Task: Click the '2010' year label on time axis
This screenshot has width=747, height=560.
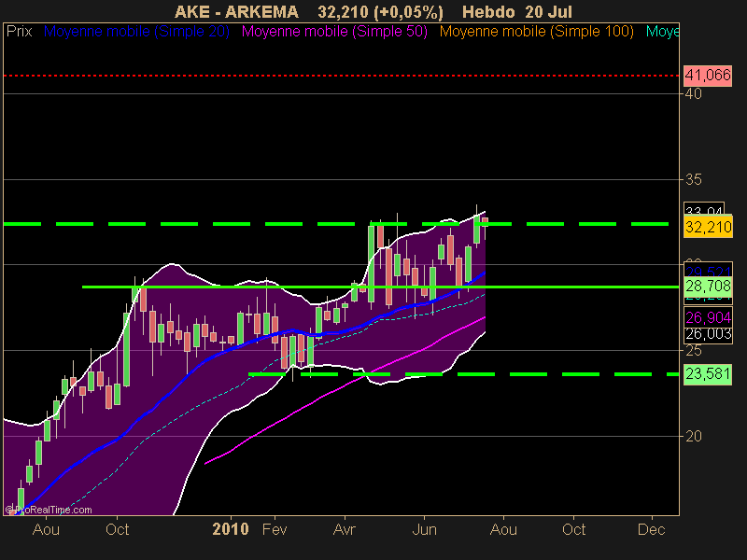Action: [x=231, y=529]
